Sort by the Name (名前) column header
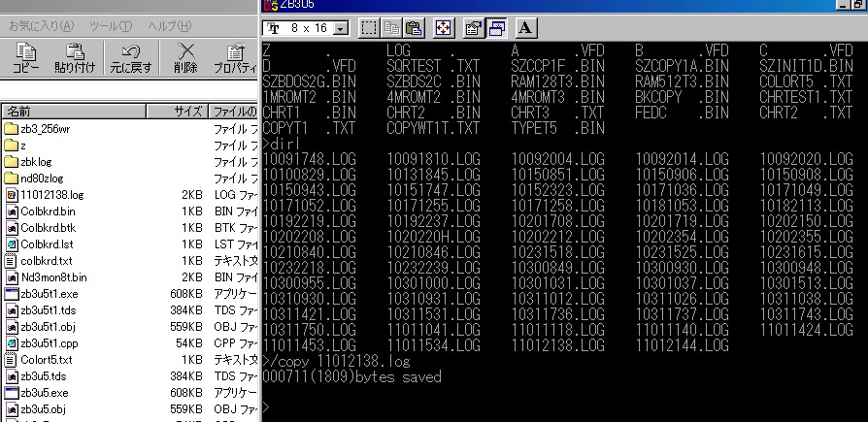Image resolution: width=868 pixels, height=422 pixels. 74,112
